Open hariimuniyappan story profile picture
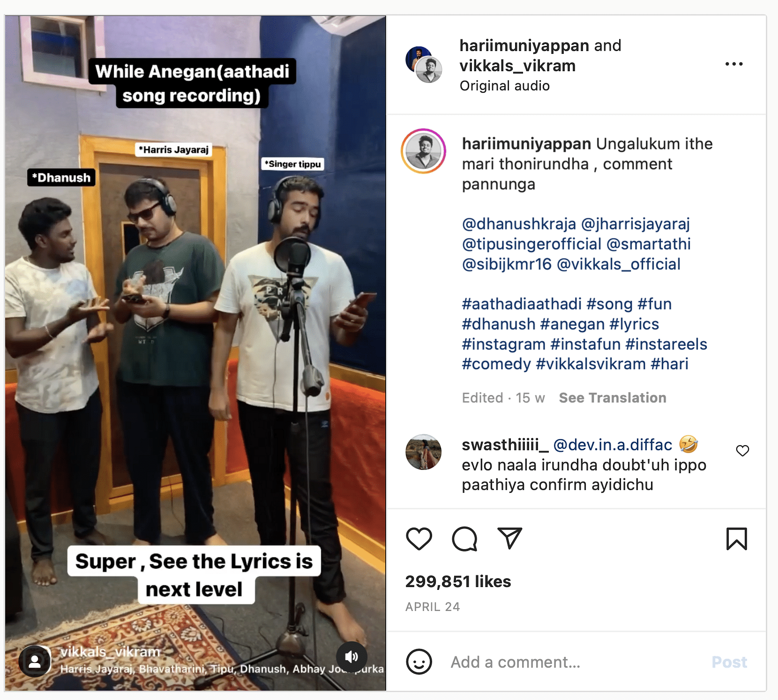This screenshot has width=778, height=700. pyautogui.click(x=423, y=151)
